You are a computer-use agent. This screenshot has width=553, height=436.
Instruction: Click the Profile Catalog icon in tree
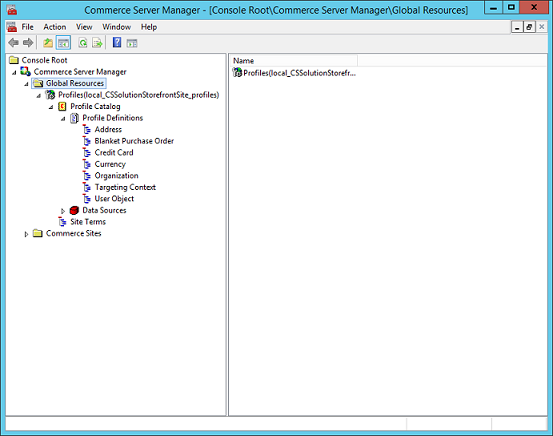[62, 106]
